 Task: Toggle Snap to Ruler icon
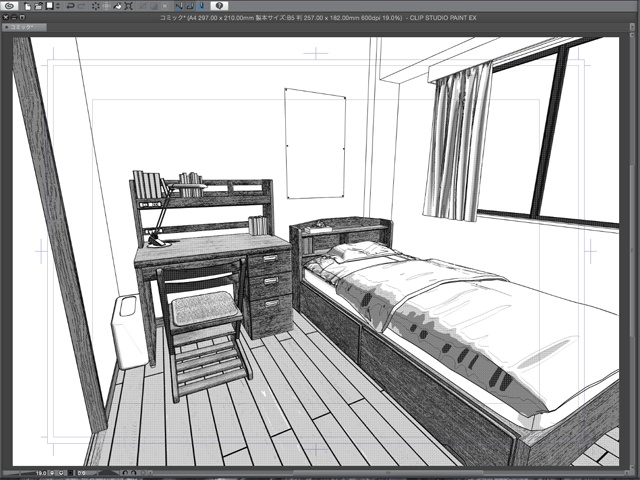coord(179,6)
